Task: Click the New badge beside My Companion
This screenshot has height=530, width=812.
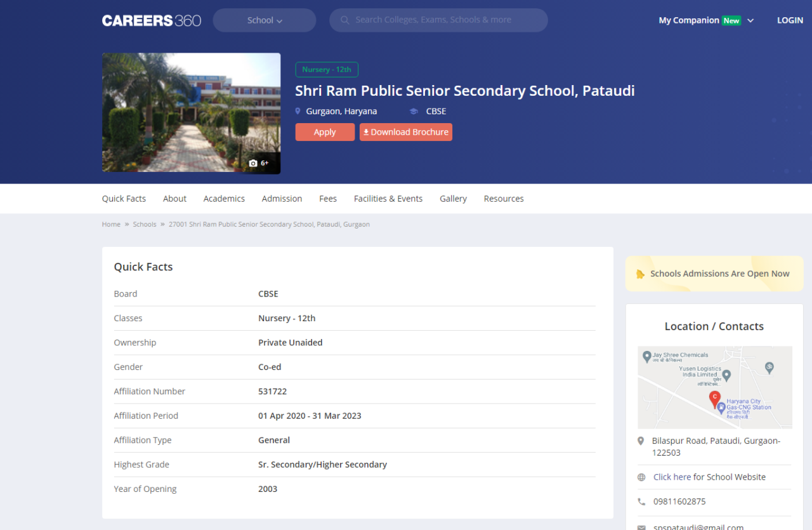Action: click(x=731, y=20)
